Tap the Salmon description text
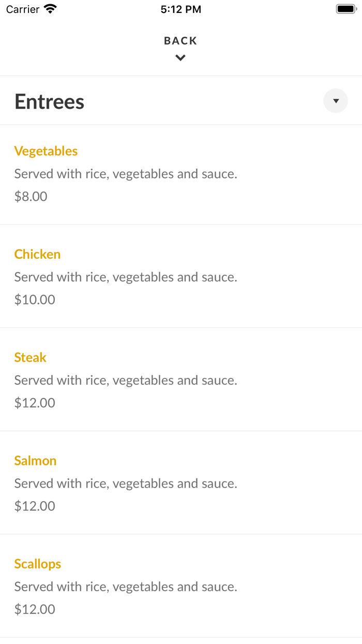 [x=126, y=484]
